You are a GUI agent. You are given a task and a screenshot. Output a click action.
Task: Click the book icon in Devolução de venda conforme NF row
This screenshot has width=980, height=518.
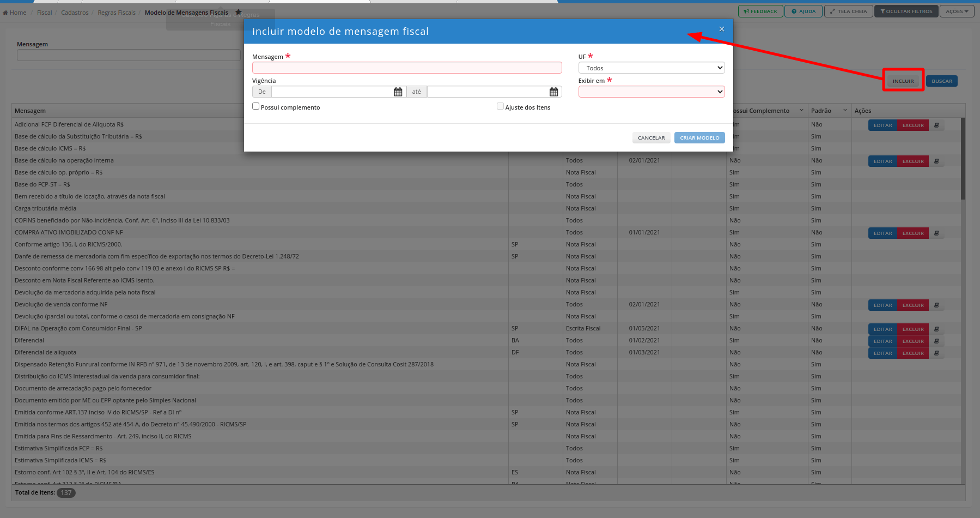tap(937, 305)
